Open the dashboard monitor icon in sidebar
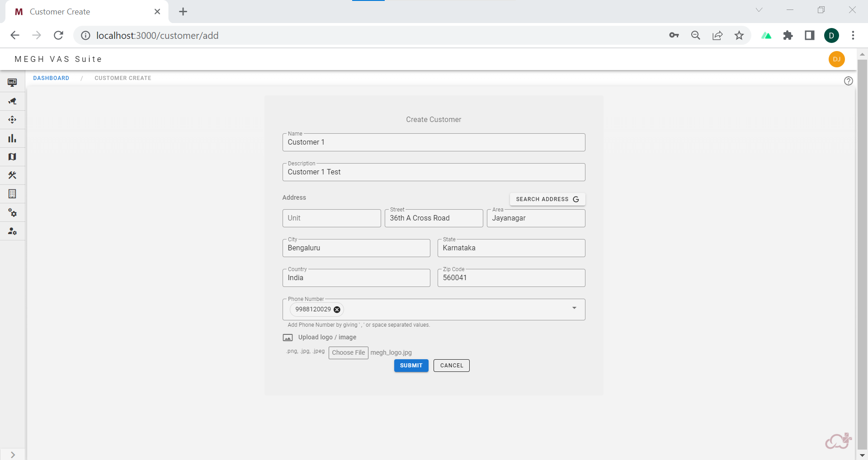The width and height of the screenshot is (868, 460). pyautogui.click(x=12, y=82)
